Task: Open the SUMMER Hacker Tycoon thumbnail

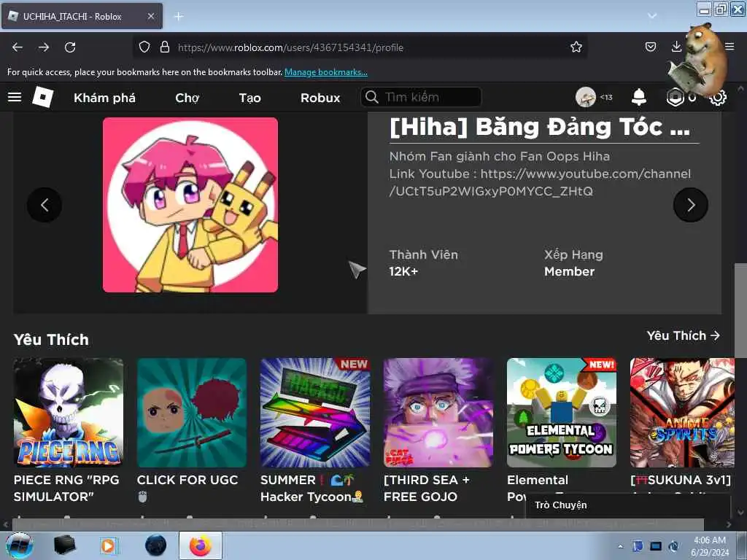Action: [315, 413]
